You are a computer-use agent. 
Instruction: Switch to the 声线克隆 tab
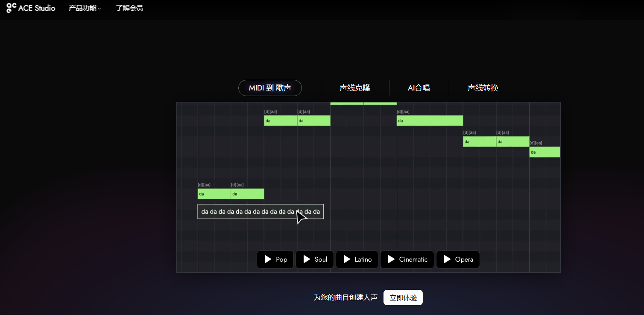point(354,87)
